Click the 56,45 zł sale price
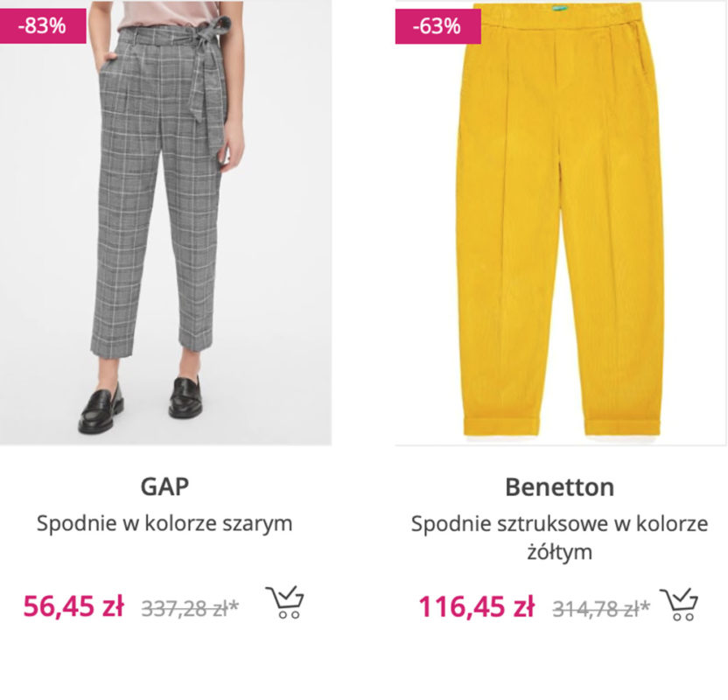 click(x=73, y=605)
